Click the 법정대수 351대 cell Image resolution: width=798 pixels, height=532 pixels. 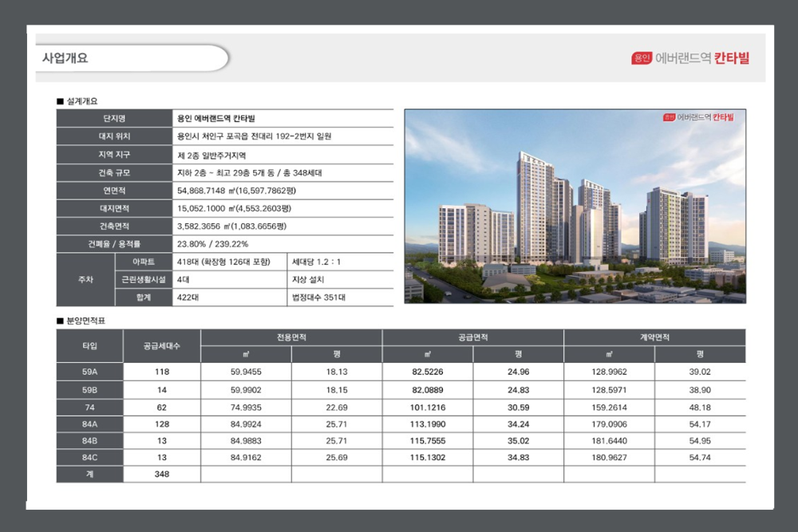[341, 298]
